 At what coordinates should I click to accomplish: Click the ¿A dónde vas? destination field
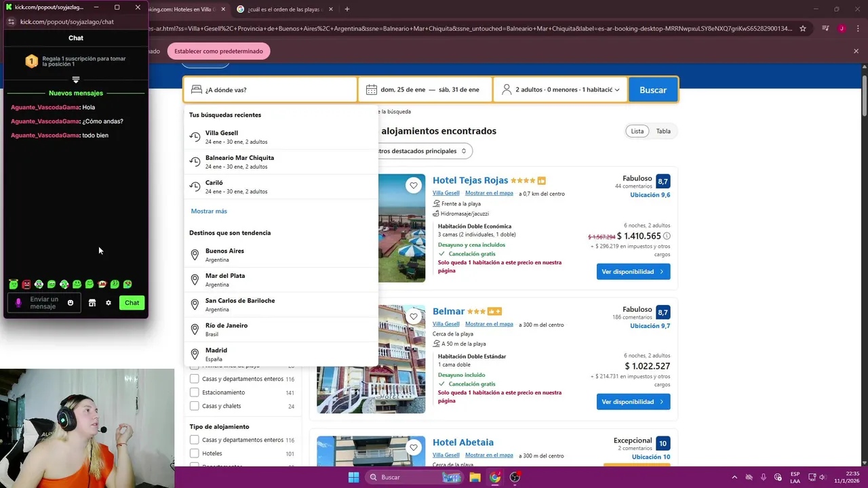point(271,89)
